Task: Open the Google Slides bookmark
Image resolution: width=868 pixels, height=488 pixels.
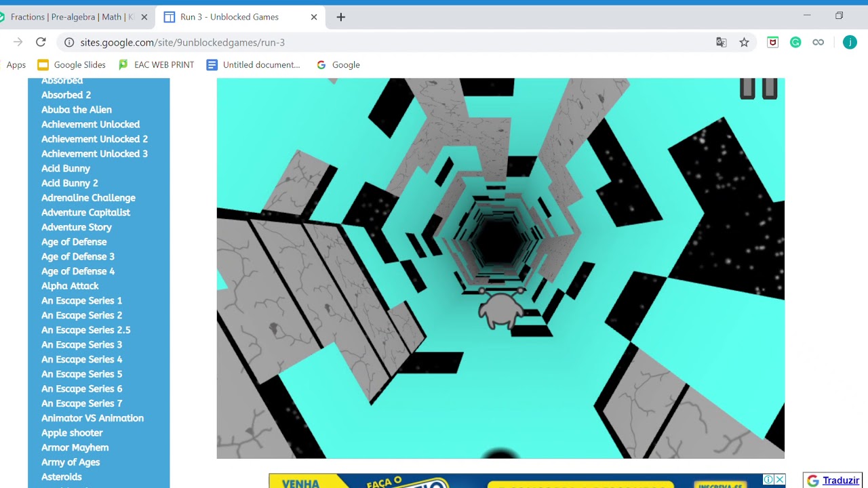Action: coord(72,65)
